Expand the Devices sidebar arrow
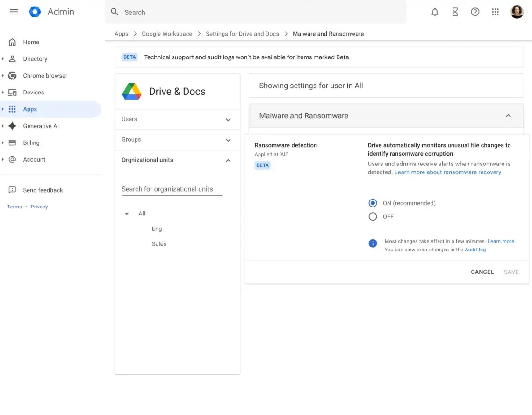 coord(3,92)
